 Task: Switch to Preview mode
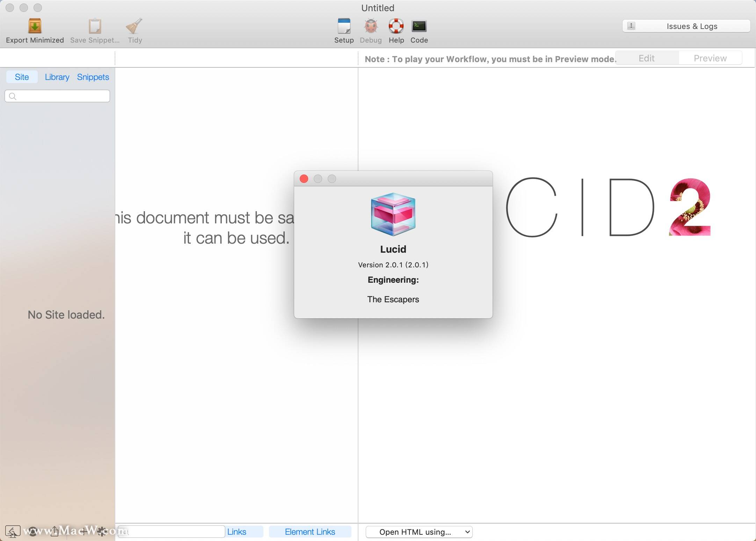pos(710,58)
